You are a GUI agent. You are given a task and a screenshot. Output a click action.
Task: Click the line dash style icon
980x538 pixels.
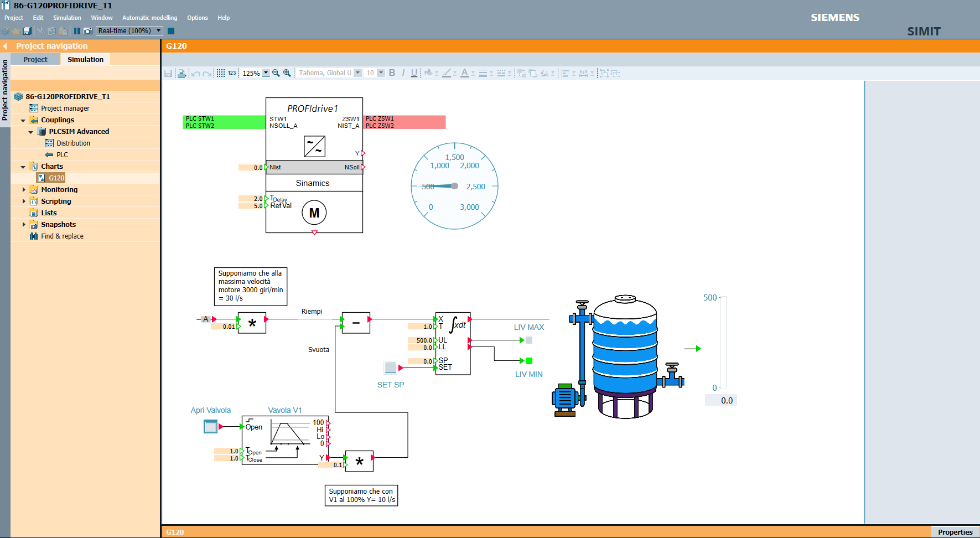coord(501,73)
